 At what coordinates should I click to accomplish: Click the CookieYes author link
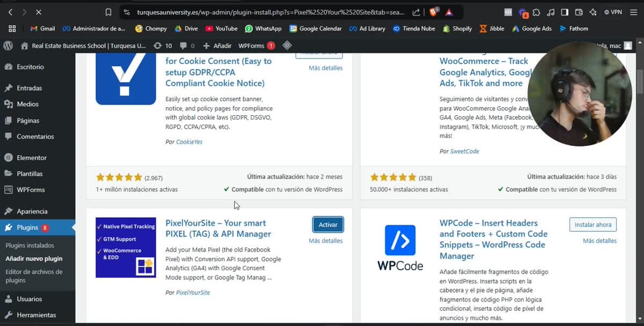[x=189, y=142]
